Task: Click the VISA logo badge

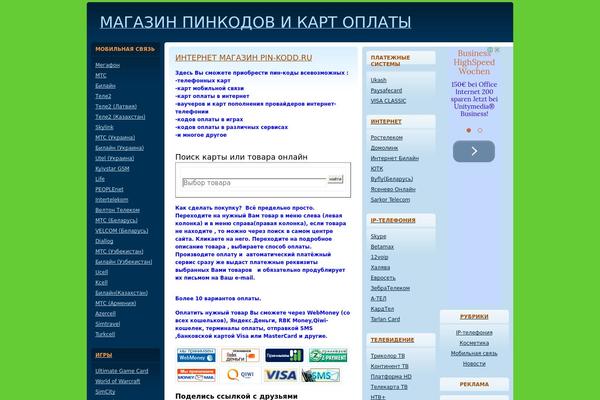Action: (x=281, y=375)
